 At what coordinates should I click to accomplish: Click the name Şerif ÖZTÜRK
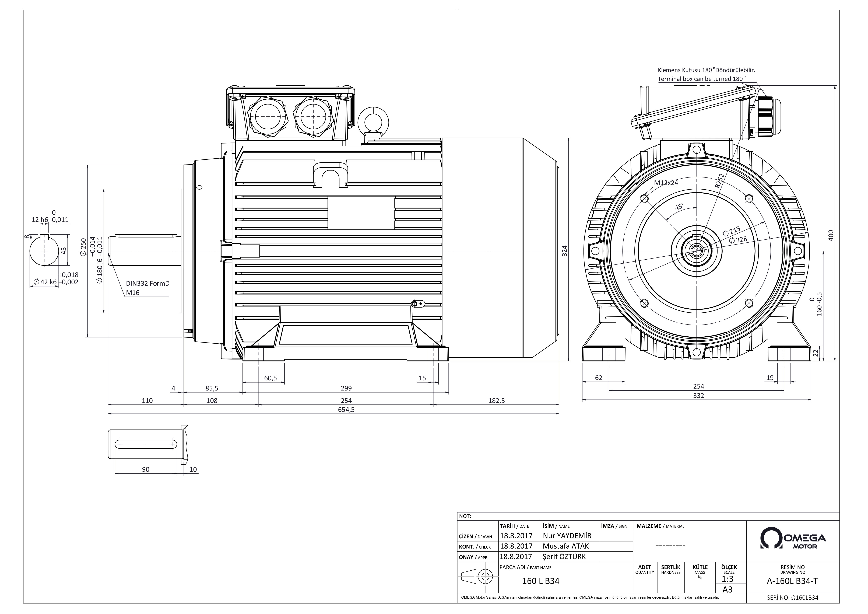564,557
